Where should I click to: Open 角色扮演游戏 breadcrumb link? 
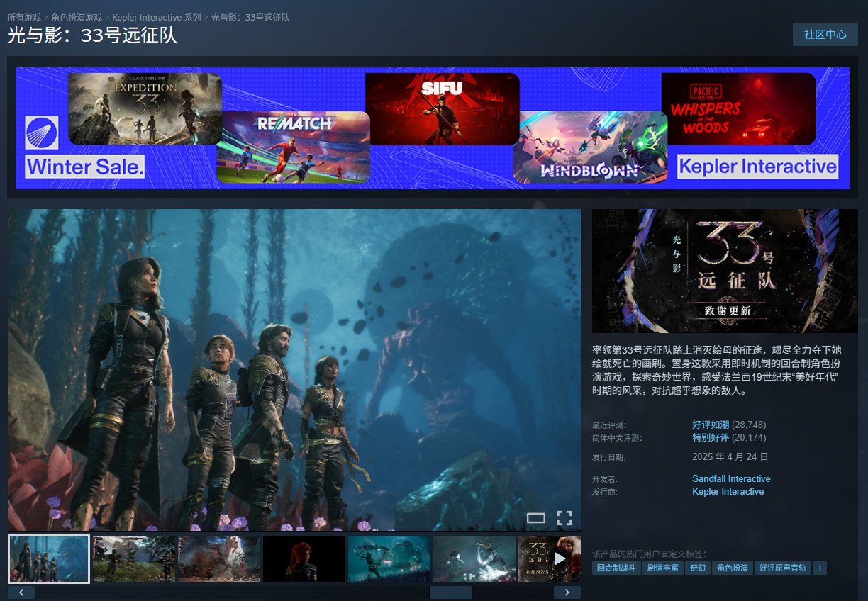[x=77, y=17]
